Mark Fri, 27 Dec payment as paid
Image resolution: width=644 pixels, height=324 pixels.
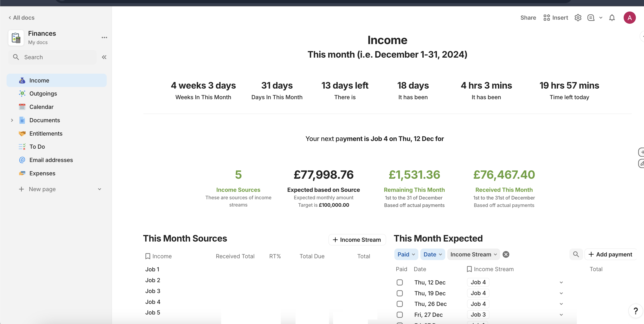point(400,315)
